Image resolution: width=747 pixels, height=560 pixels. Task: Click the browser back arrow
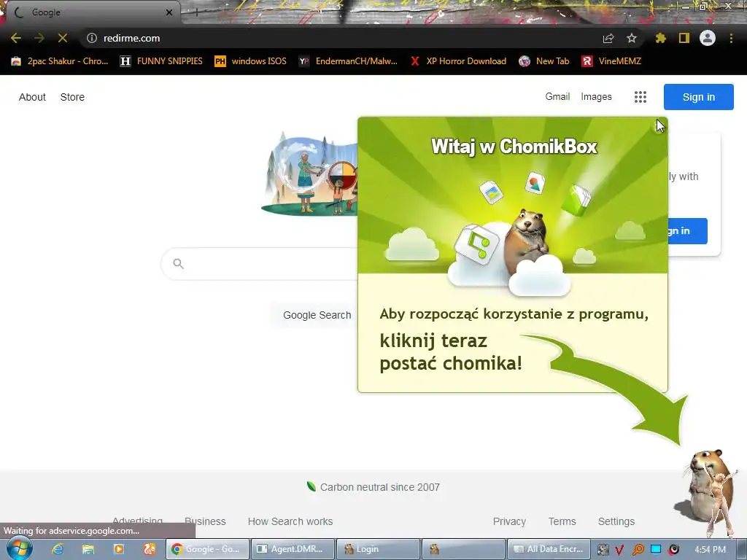(16, 38)
